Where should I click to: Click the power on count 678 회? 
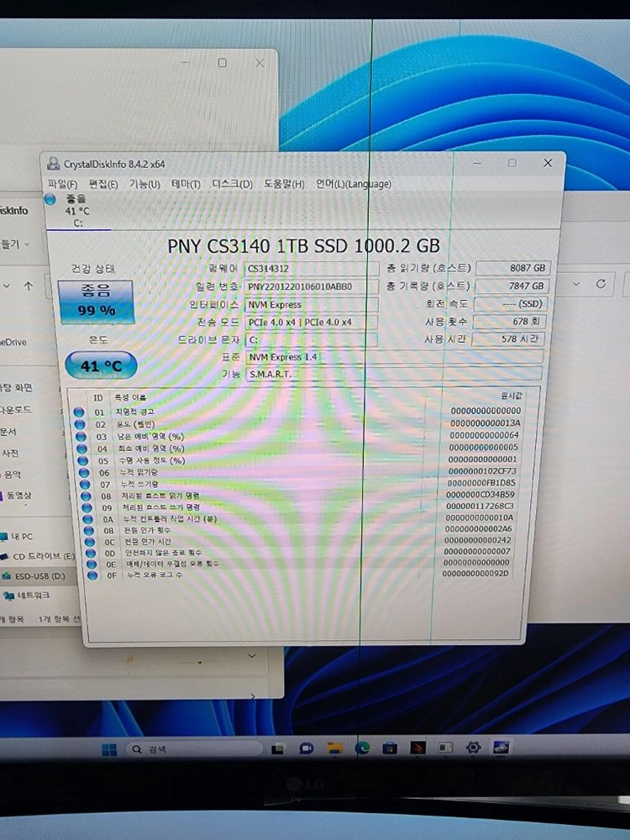(510, 322)
